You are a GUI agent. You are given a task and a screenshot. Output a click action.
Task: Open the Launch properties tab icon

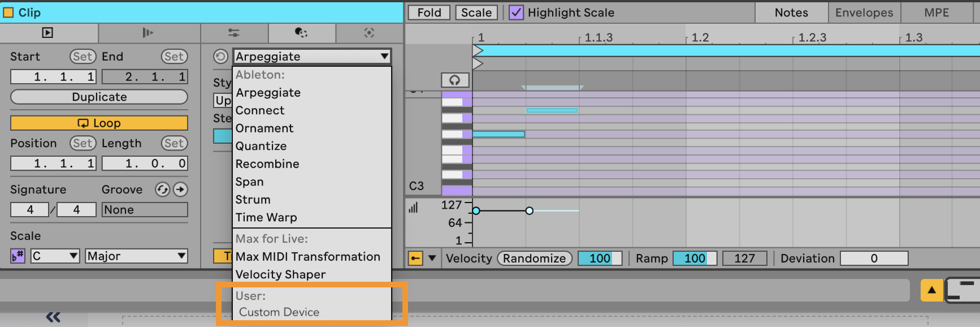point(148,33)
